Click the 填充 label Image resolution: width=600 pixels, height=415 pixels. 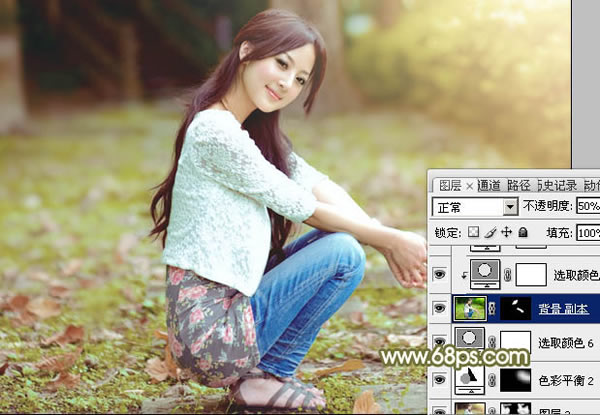559,233
